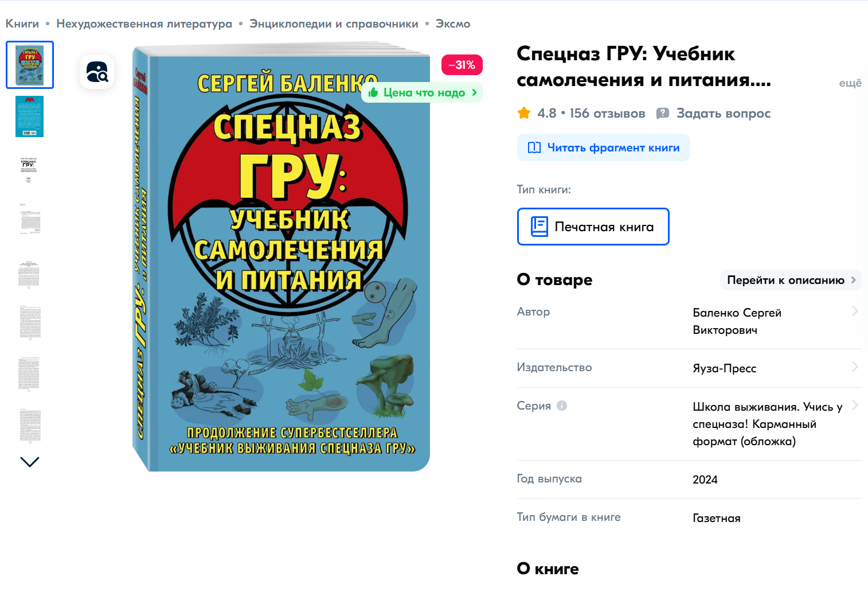Click the thumbs-up icon on Цена что надо badge

(373, 92)
